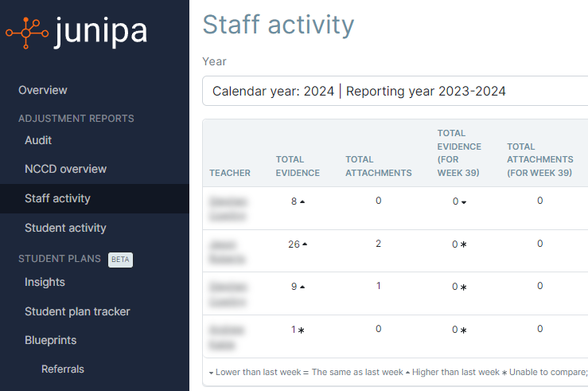Sort by Teacher column header
Viewport: 588px width, 391px height.
tap(230, 173)
